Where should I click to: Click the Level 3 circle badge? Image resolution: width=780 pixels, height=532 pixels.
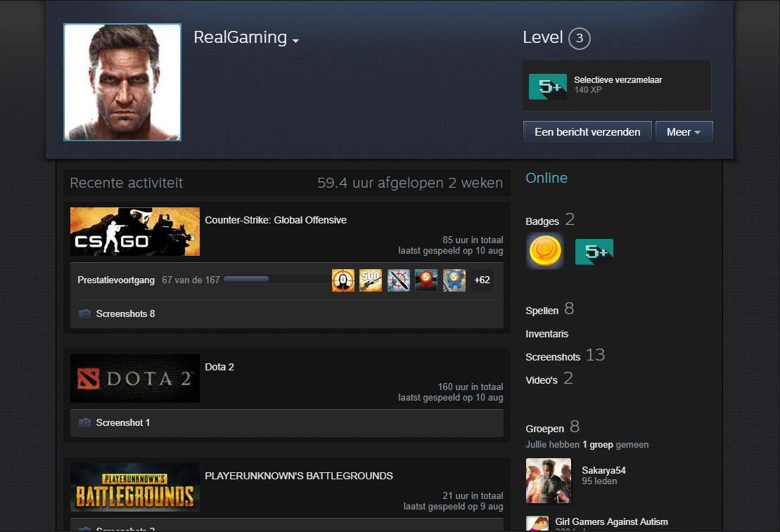tap(580, 38)
